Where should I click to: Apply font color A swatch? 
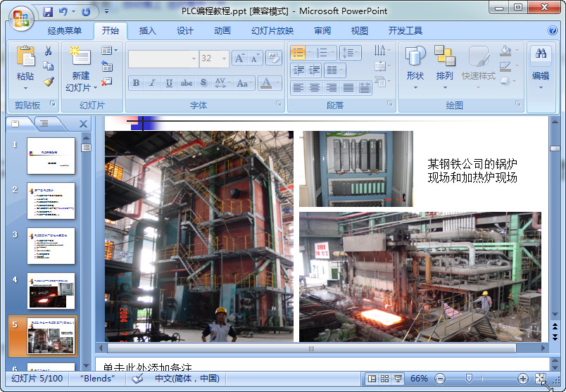point(266,83)
